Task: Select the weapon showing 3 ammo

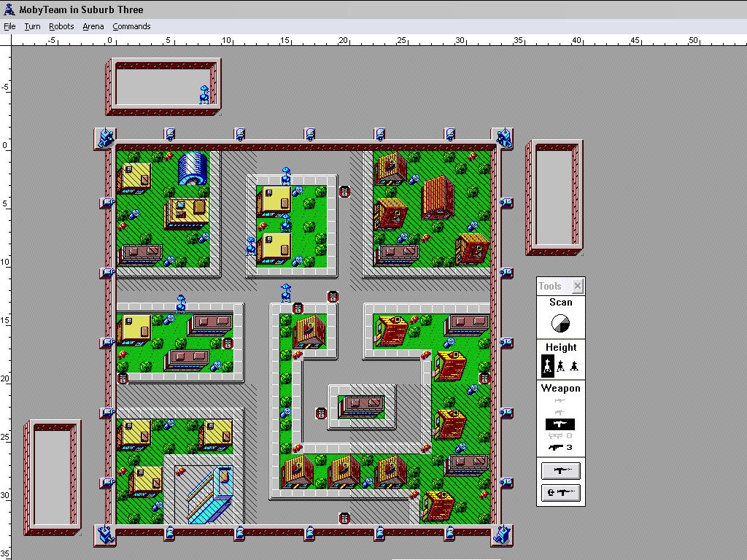Action: [560, 447]
